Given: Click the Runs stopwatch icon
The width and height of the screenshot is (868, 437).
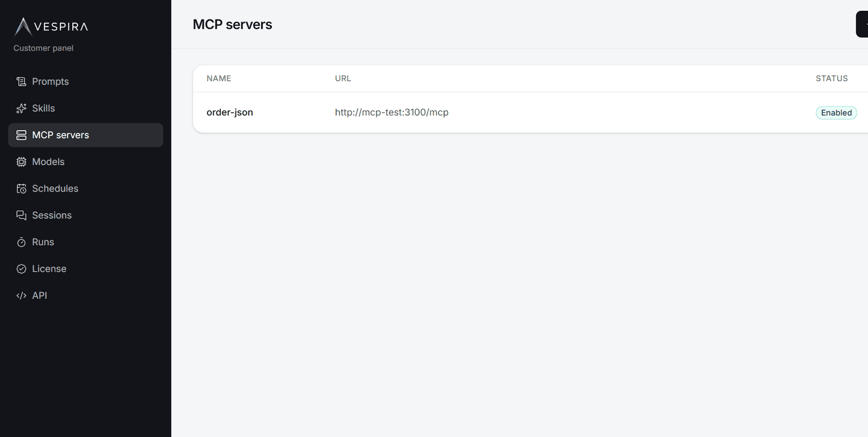Looking at the screenshot, I should tap(21, 242).
